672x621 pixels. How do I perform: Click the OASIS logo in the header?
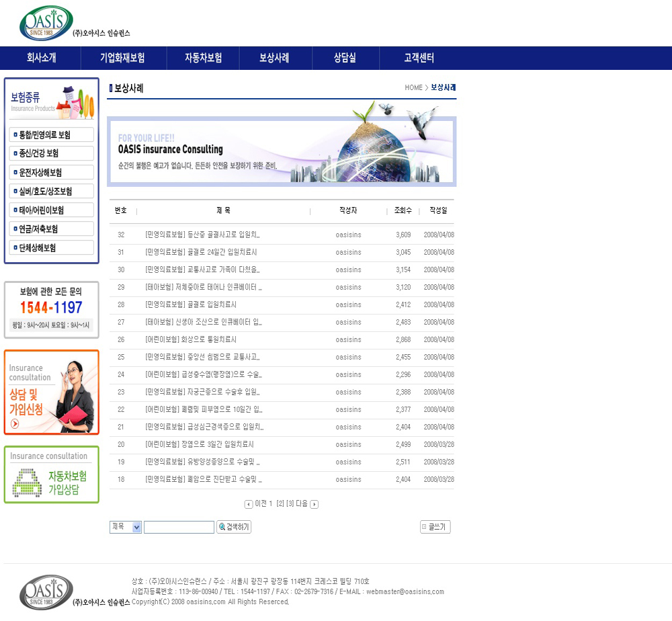(x=46, y=24)
